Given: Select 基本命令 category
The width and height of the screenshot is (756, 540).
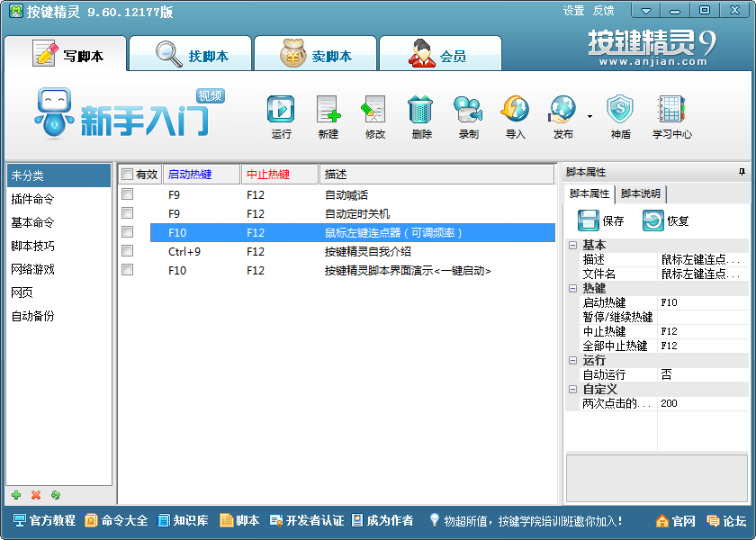Looking at the screenshot, I should [58, 222].
